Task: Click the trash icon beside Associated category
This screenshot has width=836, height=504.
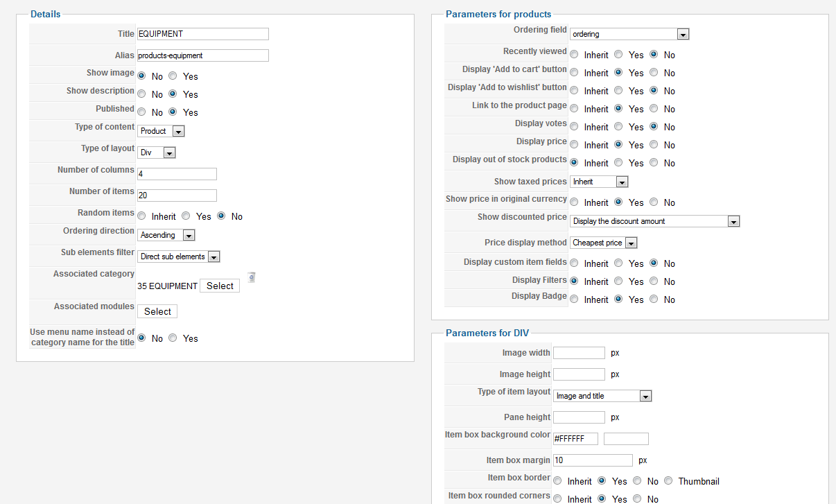Action: coord(251,277)
